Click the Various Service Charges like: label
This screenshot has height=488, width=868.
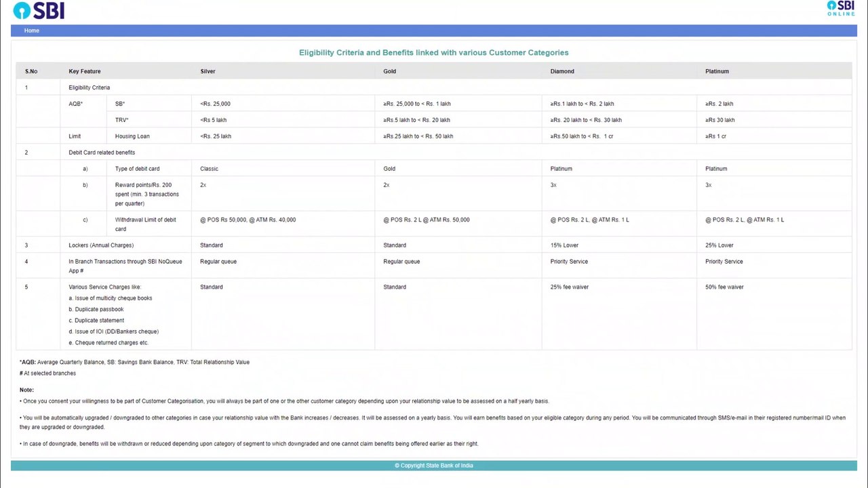pos(104,287)
